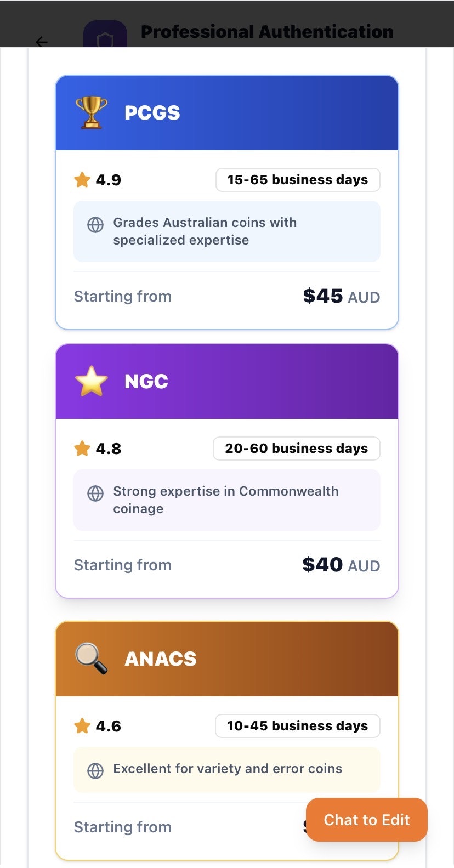
Task: Click the NGC star emblem icon
Action: [92, 381]
